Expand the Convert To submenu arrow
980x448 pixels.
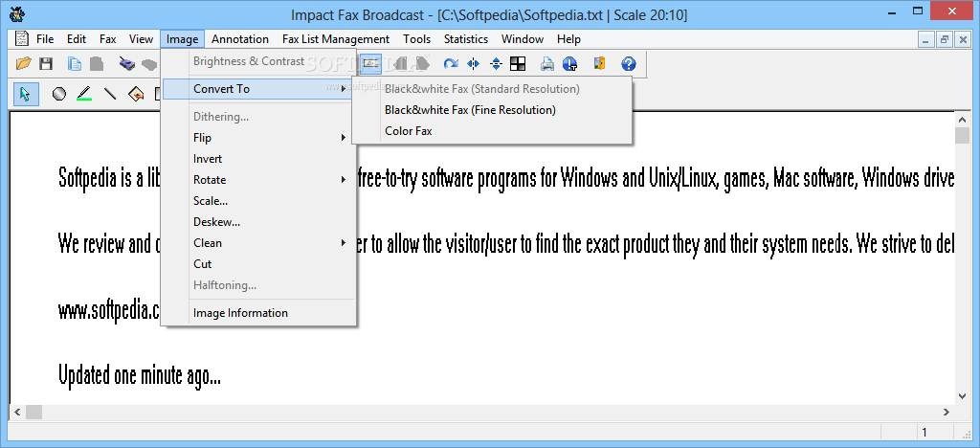click(x=344, y=89)
